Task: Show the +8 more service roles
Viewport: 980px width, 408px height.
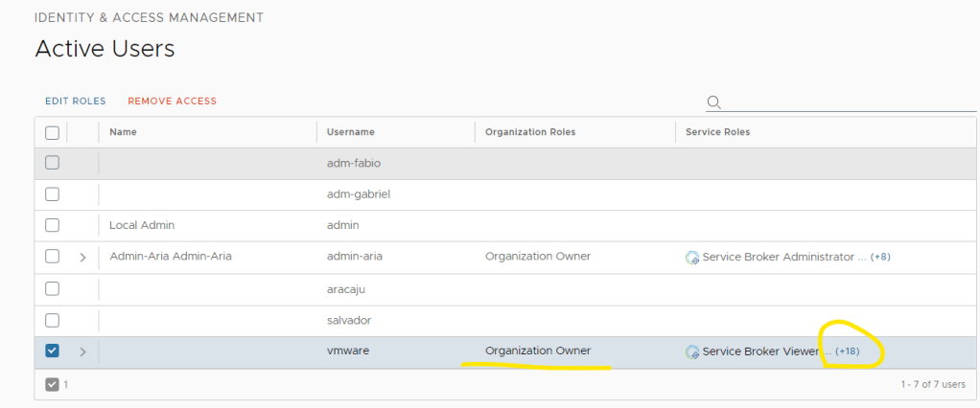Action: 880,257
